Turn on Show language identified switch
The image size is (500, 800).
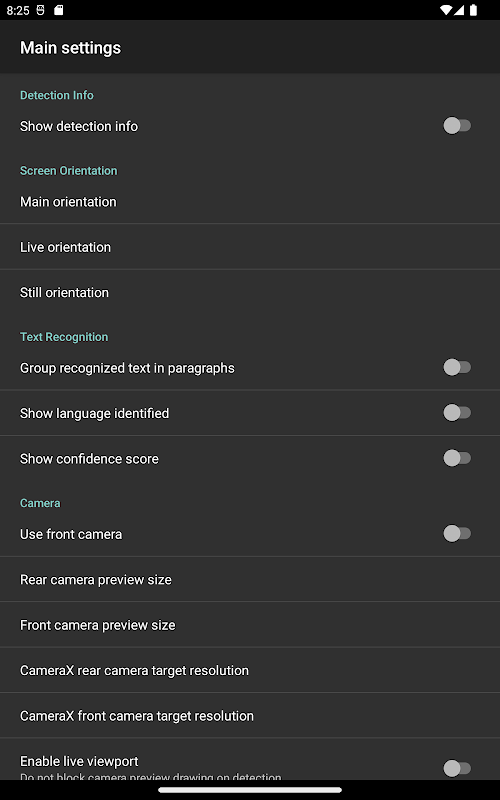pyautogui.click(x=457, y=413)
